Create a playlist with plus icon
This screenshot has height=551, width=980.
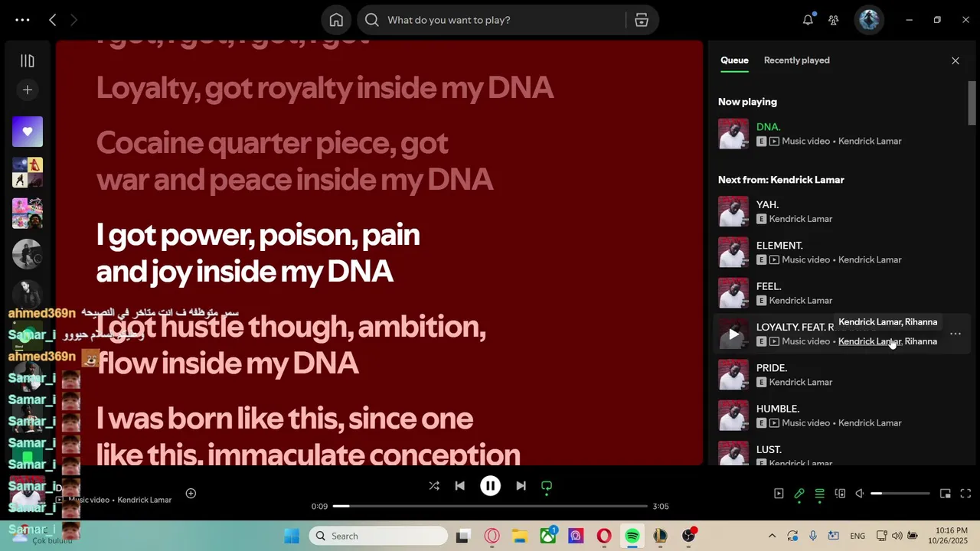coord(28,90)
